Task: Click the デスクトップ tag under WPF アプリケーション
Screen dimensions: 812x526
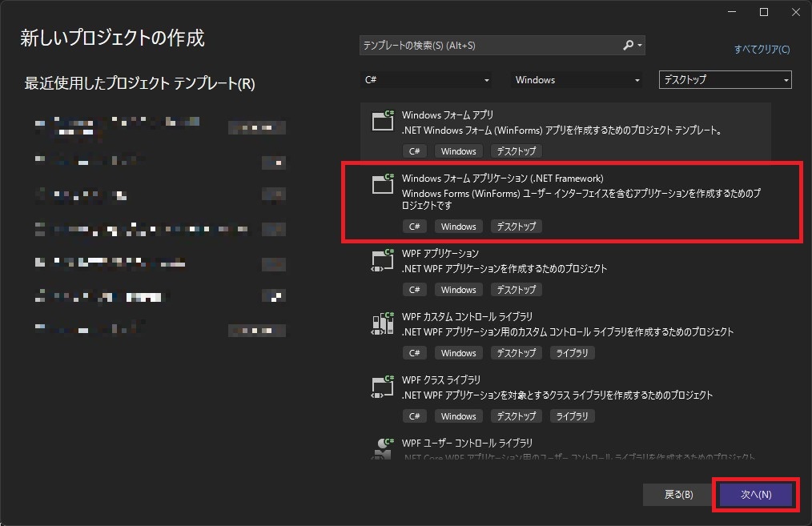Action: pos(516,289)
